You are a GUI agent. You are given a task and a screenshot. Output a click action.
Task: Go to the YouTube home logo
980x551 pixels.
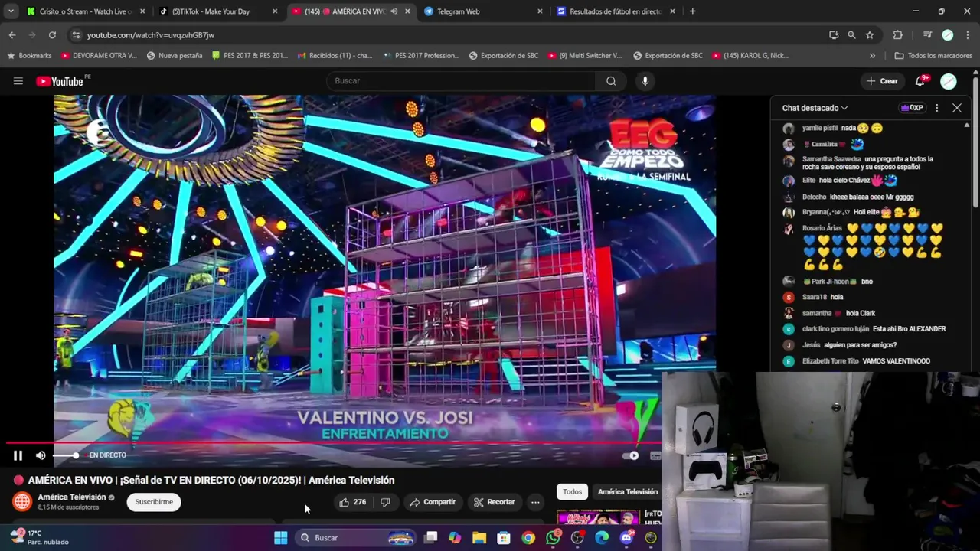tap(60, 81)
